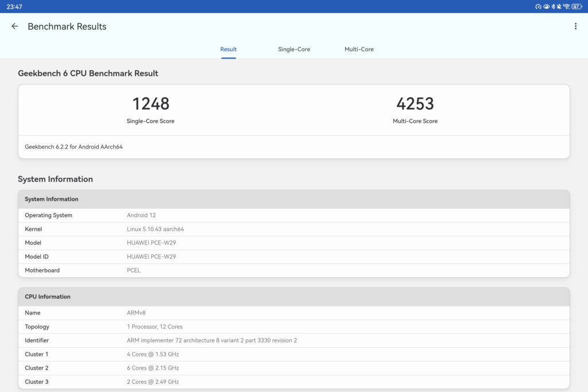The height and width of the screenshot is (392, 588).
Task: Tap the Multi-Core Score value 4253
Action: [x=415, y=104]
